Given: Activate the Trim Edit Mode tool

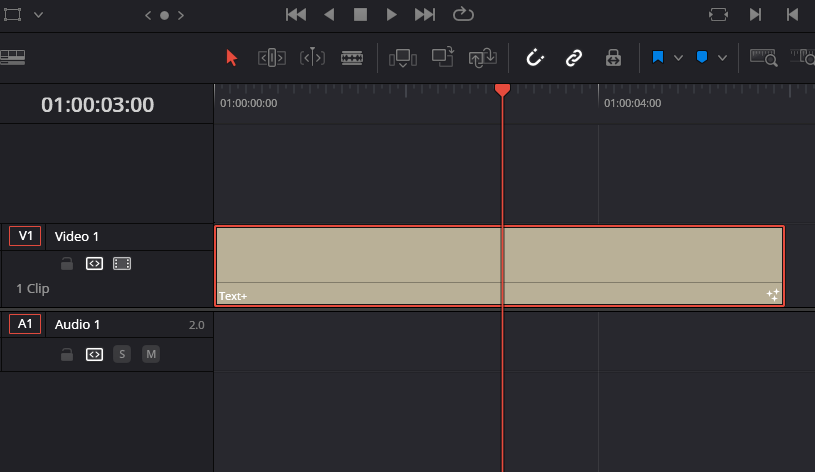Looking at the screenshot, I should (272, 58).
